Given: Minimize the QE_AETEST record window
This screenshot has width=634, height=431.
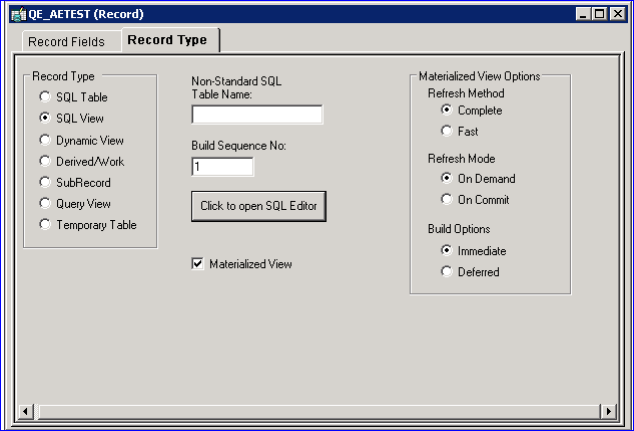Looking at the screenshot, I should tap(583, 14).
